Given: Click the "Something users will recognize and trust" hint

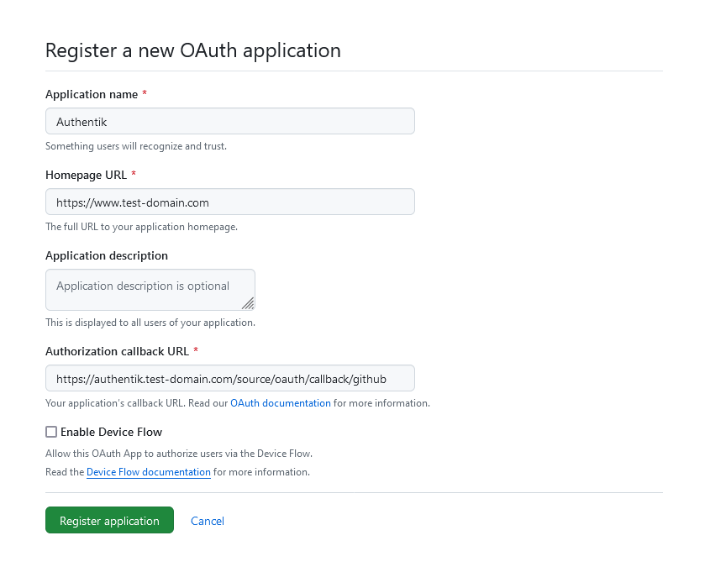Looking at the screenshot, I should click(x=136, y=146).
